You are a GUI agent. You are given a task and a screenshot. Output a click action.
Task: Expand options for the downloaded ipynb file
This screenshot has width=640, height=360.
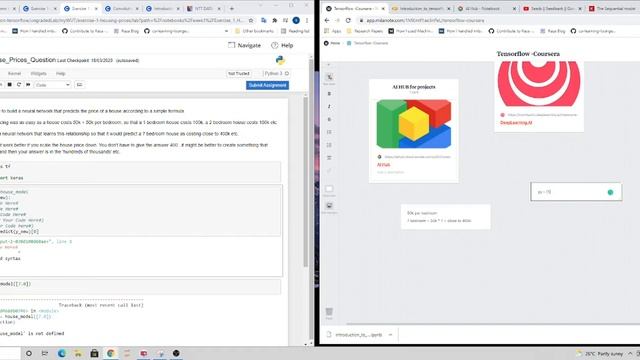390,335
